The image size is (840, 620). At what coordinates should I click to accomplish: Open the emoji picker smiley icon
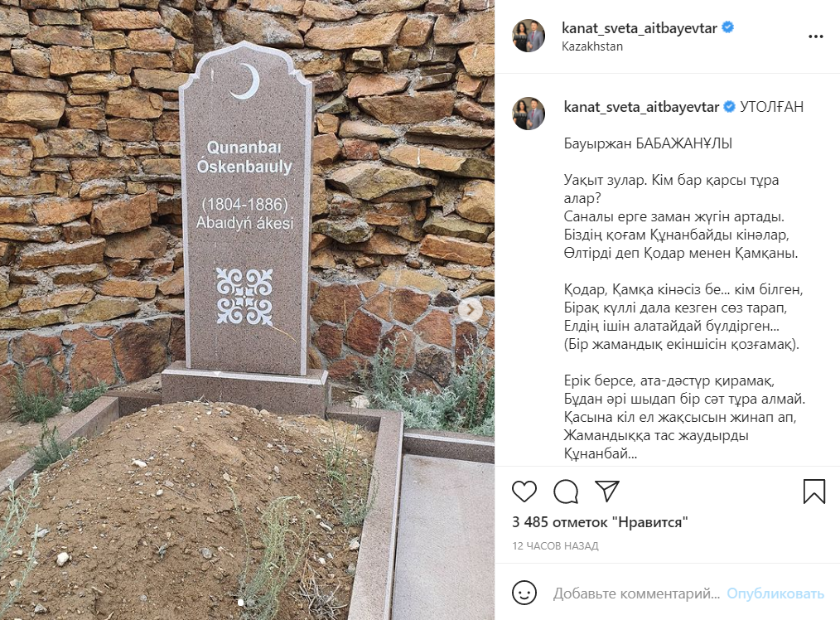click(524, 593)
